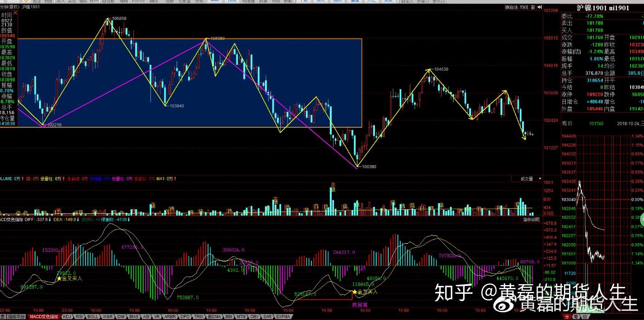Click the 106850 peak price label
Screen dimensions: 644x320
point(119,18)
